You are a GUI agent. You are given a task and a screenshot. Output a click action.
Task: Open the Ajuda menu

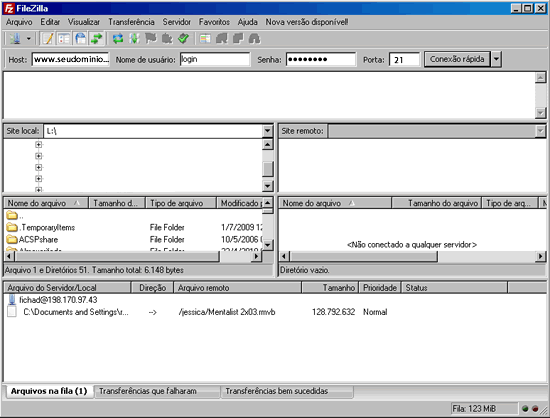248,22
